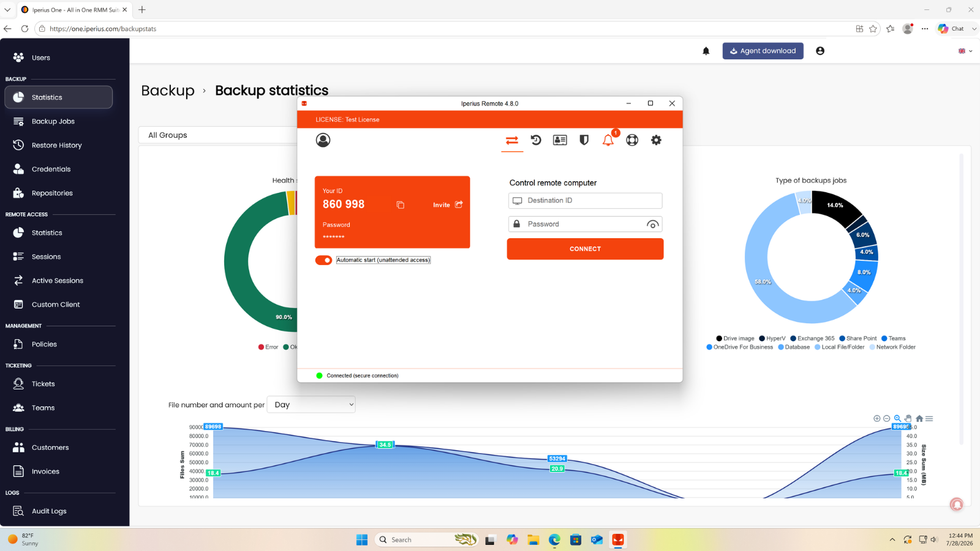Click the Password input field
Screen dimensions: 980x551
pyautogui.click(x=585, y=224)
